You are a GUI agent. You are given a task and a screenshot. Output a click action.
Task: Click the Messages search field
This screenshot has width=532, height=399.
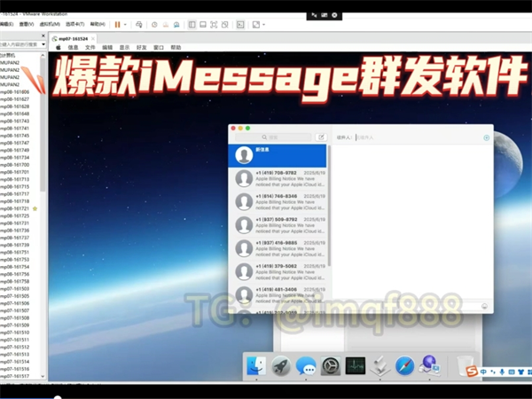[x=288, y=137]
